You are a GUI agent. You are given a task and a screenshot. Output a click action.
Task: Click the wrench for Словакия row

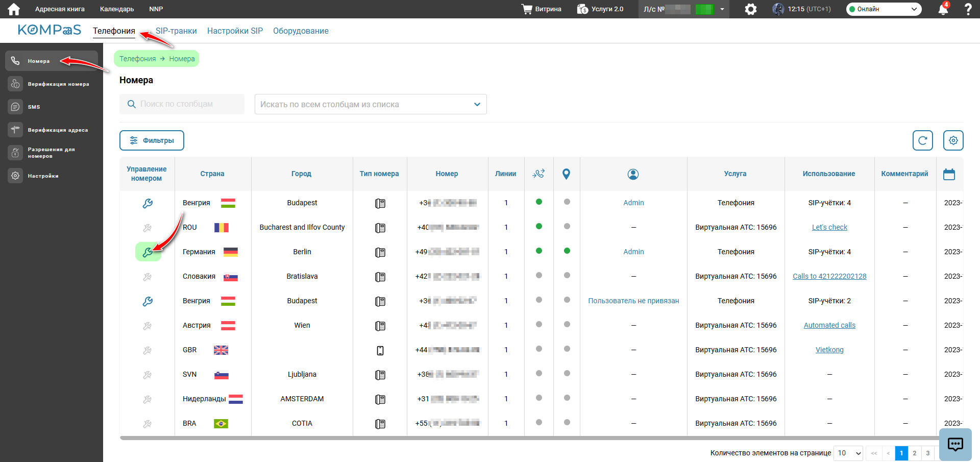[x=148, y=277]
